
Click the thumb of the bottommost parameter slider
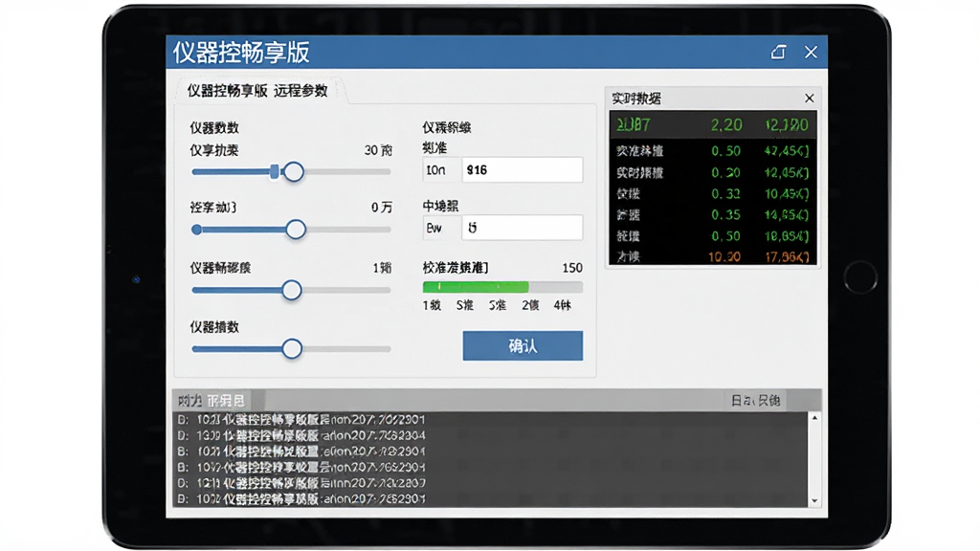click(x=291, y=348)
